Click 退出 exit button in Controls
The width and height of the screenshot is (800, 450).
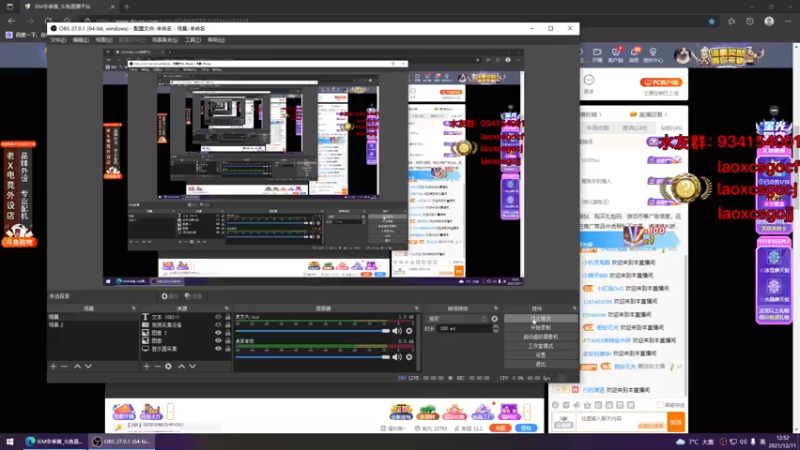click(541, 364)
